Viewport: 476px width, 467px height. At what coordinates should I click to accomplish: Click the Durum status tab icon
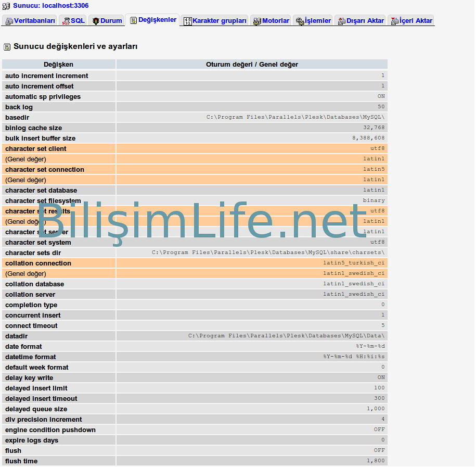[96, 21]
